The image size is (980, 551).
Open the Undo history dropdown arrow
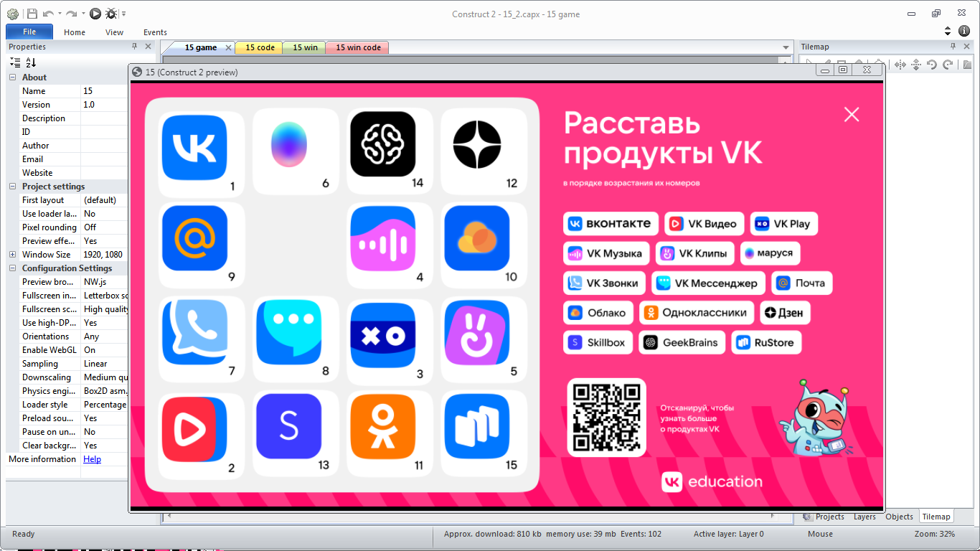(x=59, y=14)
